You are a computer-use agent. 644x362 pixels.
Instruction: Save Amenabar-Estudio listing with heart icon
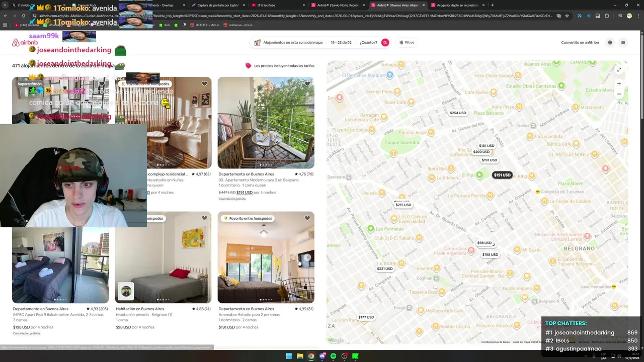[307, 218]
